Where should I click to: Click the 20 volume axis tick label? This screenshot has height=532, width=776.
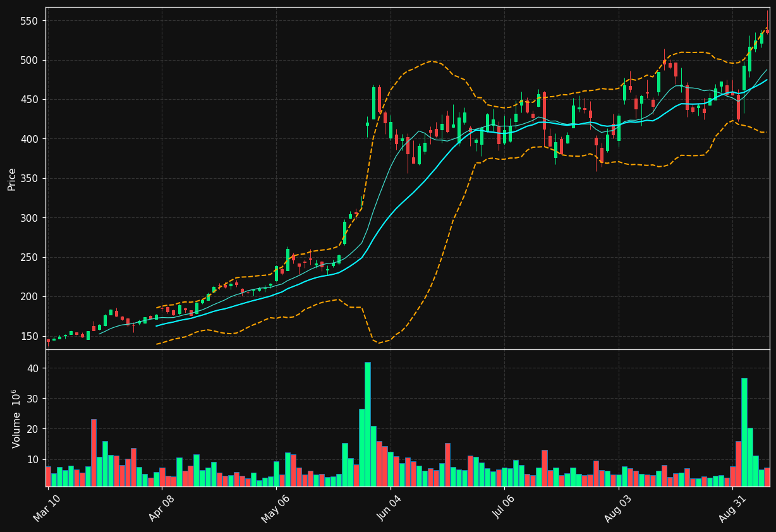[x=32, y=429]
